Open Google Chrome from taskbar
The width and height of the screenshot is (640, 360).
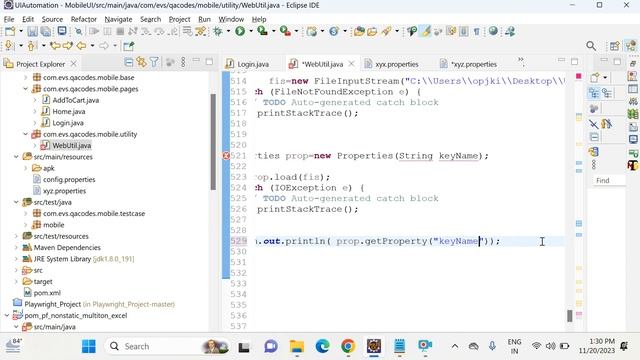[348, 347]
